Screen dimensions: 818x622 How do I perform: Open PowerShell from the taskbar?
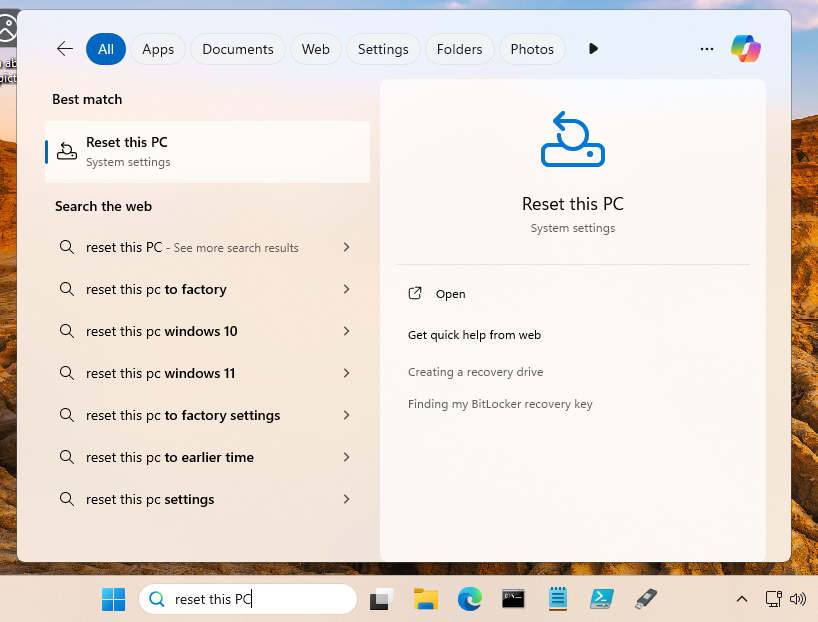point(602,599)
